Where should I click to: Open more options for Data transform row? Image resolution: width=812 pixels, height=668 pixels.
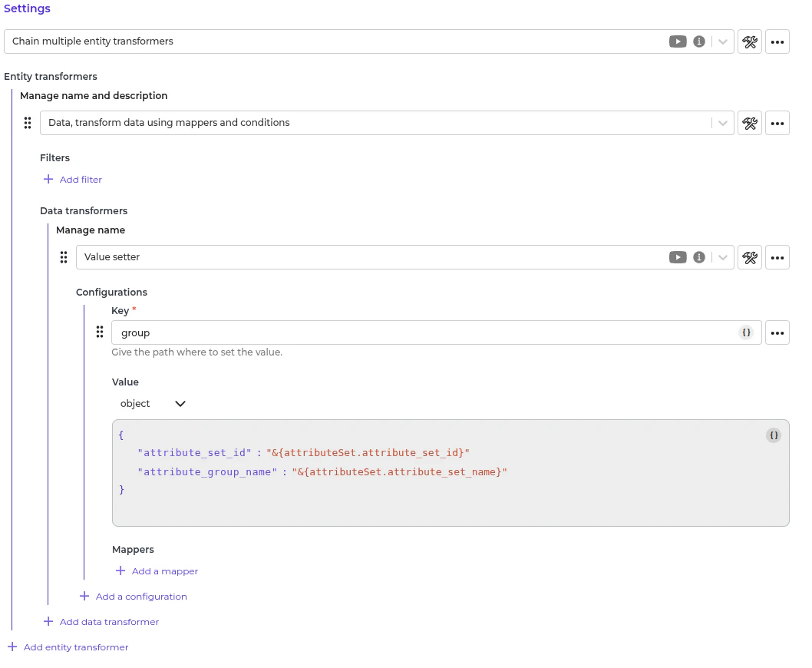tap(777, 123)
